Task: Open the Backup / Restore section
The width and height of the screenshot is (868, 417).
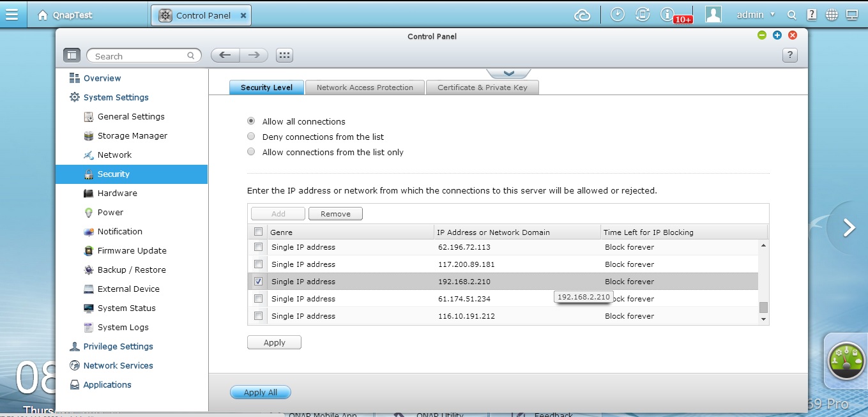Action: (133, 269)
